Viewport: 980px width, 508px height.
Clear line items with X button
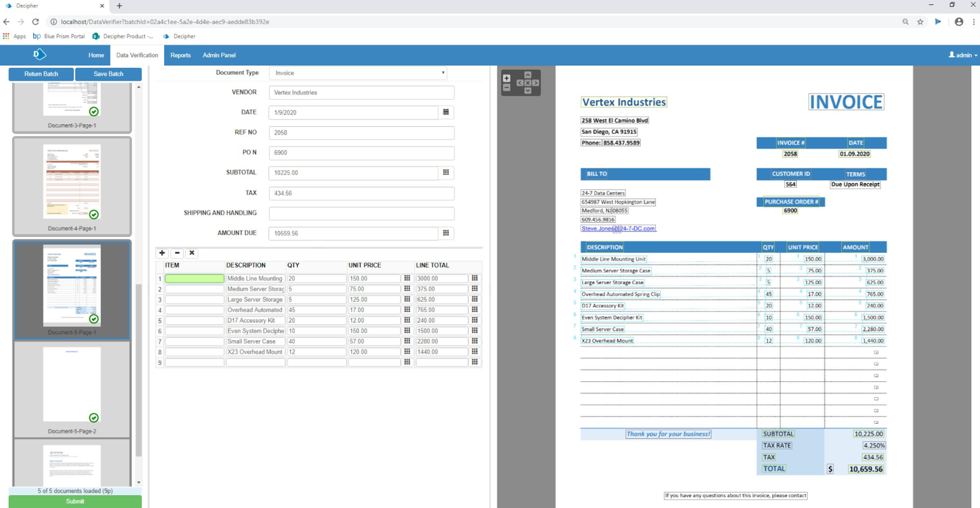(x=192, y=253)
